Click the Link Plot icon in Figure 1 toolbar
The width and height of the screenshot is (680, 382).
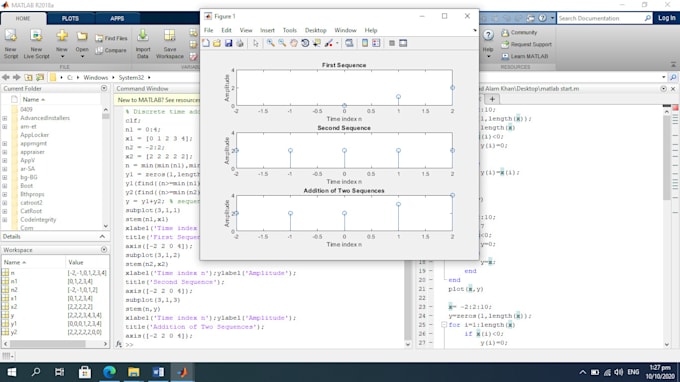click(349, 43)
